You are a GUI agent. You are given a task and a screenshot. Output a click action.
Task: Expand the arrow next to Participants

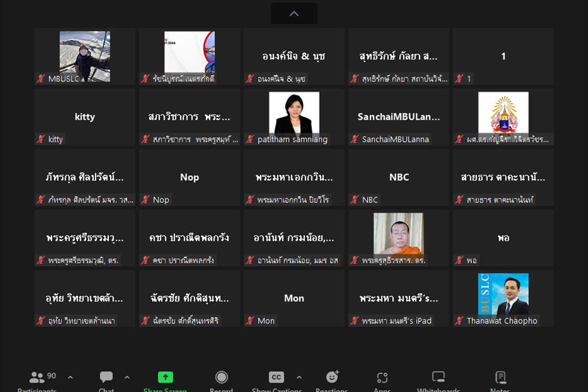(70, 377)
